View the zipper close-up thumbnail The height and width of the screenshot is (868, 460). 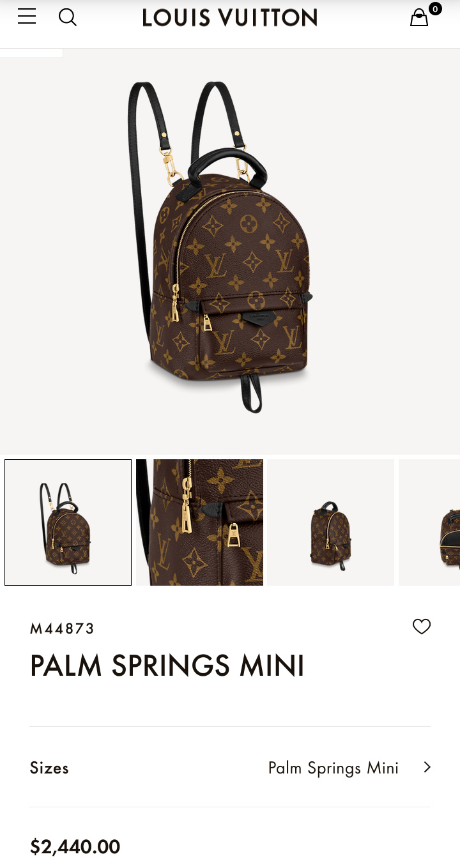[199, 522]
